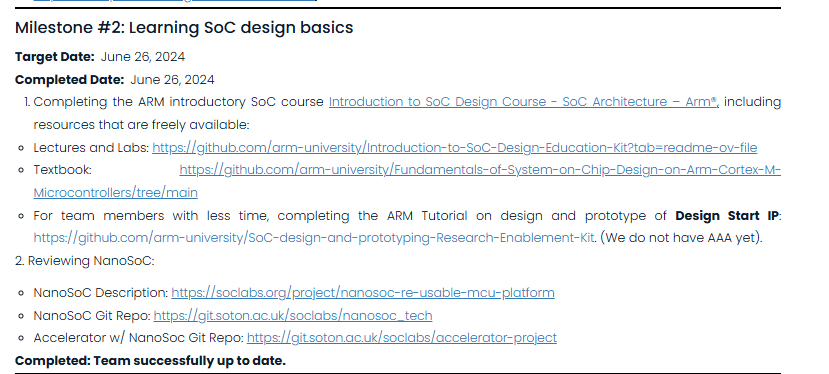Click the Milestone #2 heading text
This screenshot has width=829, height=374.
point(184,28)
